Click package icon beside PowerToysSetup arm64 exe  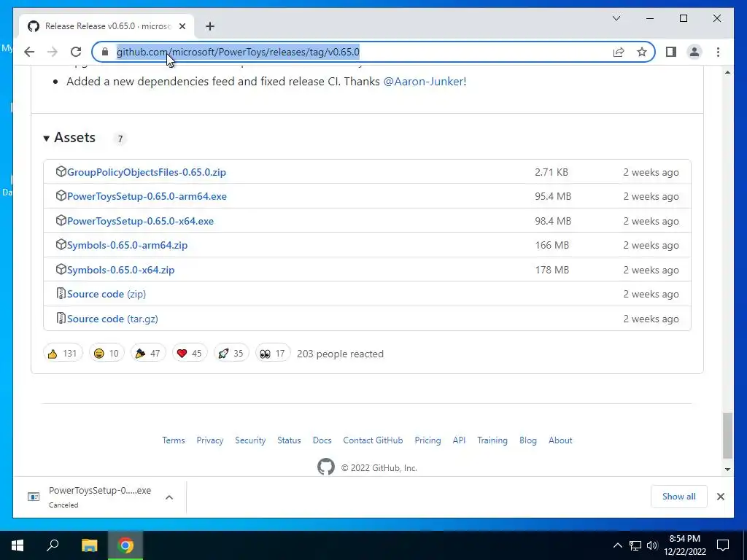pos(61,195)
